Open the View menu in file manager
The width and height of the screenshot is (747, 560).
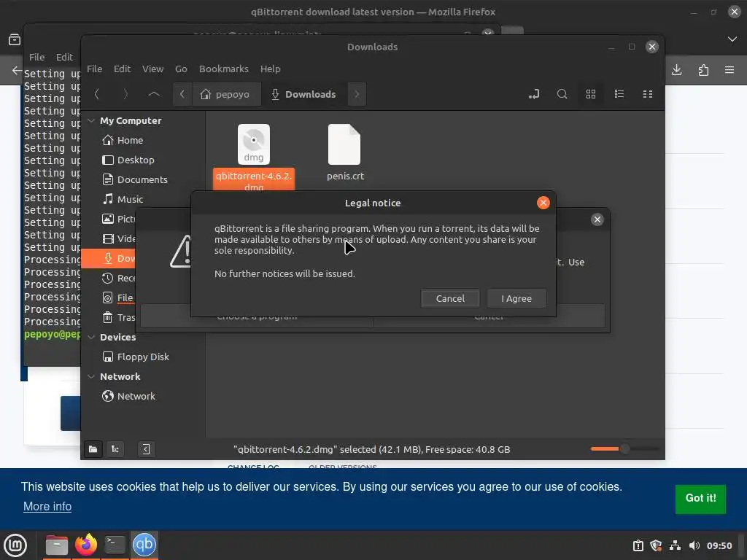point(153,69)
